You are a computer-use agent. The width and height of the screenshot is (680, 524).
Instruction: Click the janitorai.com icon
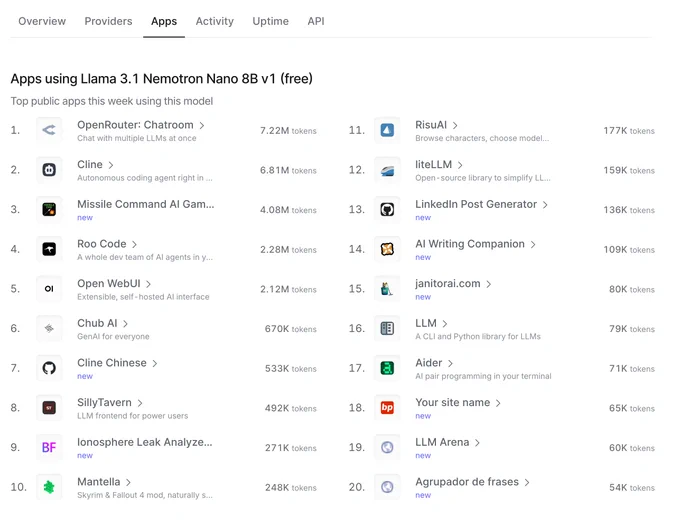pos(387,288)
